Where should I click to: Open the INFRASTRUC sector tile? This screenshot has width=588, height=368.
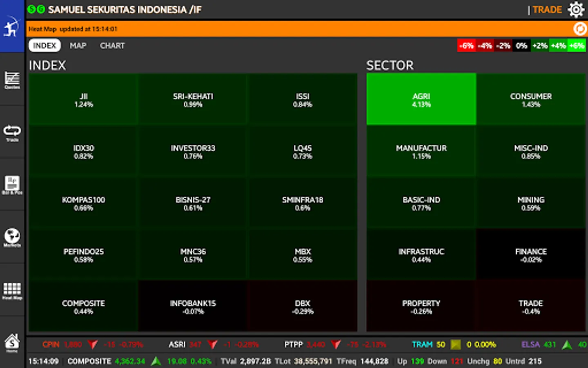pyautogui.click(x=421, y=254)
